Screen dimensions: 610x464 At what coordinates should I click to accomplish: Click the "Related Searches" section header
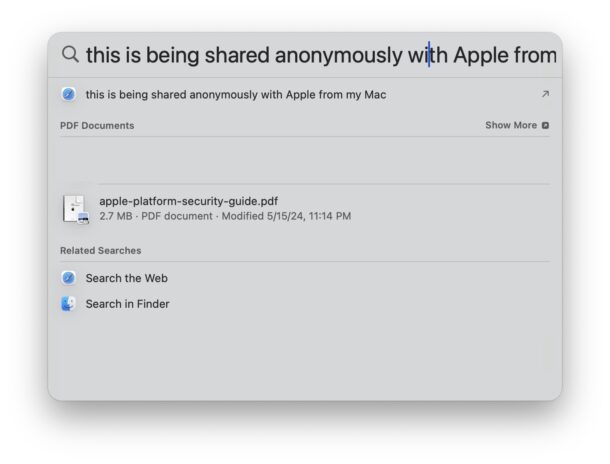pos(100,250)
